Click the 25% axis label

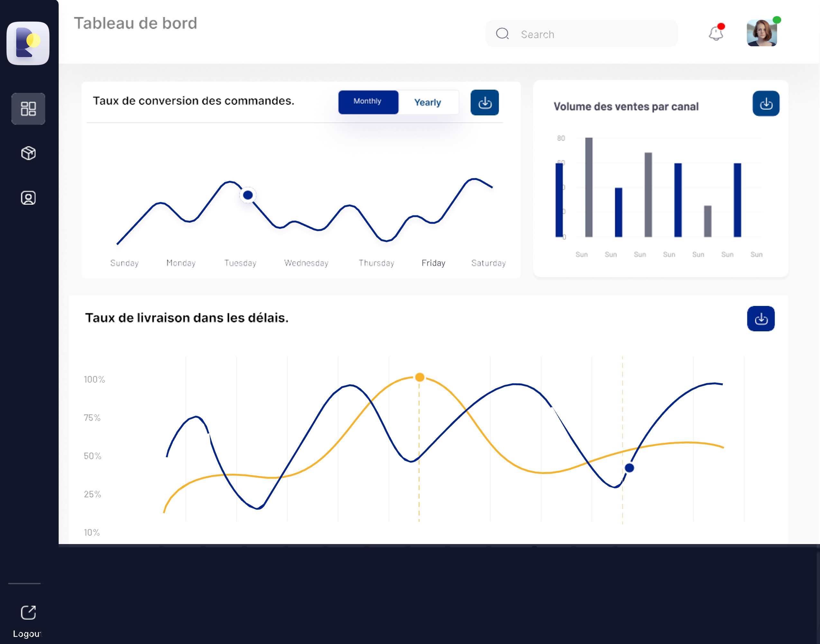point(93,494)
